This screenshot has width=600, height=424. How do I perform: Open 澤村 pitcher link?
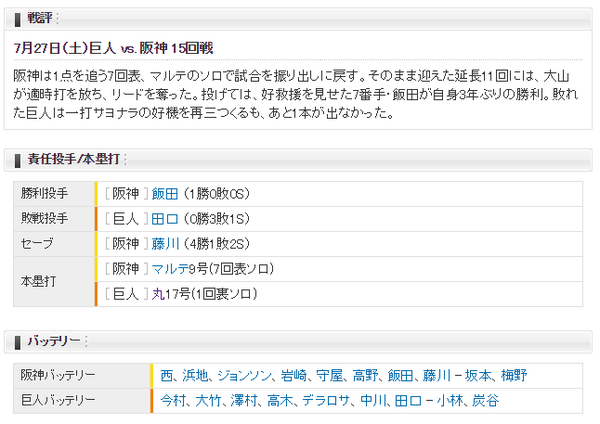coord(244,401)
